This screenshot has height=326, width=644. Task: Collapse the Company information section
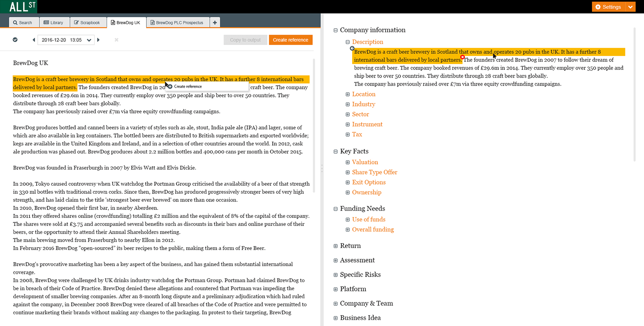click(x=335, y=30)
